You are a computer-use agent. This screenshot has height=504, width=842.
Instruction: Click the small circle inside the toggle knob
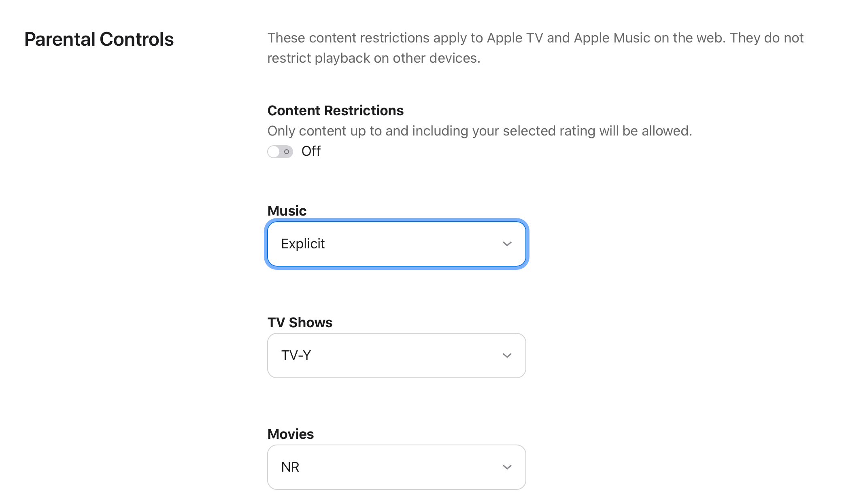pyautogui.click(x=286, y=152)
